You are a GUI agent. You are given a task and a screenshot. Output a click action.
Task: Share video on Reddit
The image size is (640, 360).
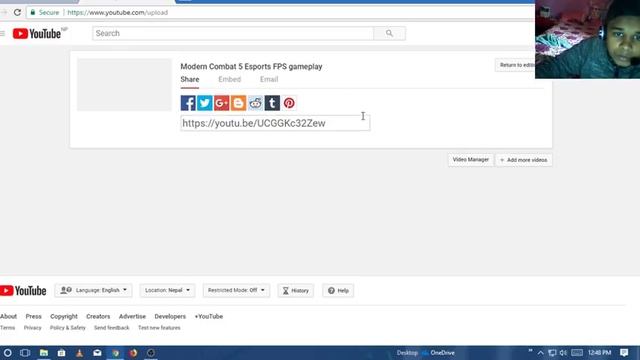(x=255, y=103)
